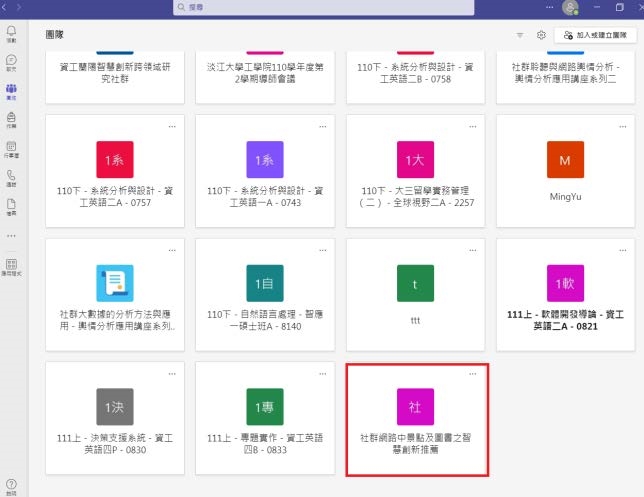The image size is (644, 497).
Task: Open the Calendar icon in sidebar
Action: [11, 150]
